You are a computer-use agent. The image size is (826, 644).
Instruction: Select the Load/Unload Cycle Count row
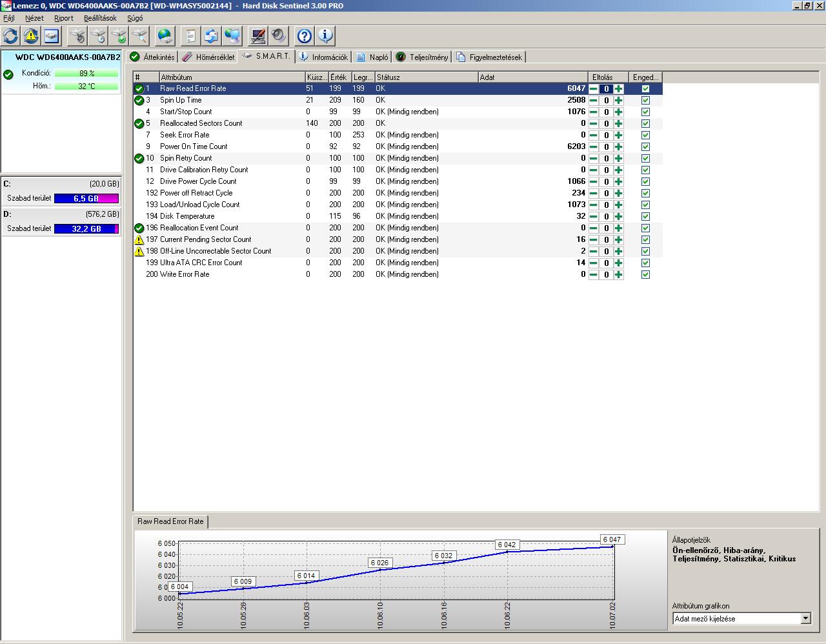(398, 205)
